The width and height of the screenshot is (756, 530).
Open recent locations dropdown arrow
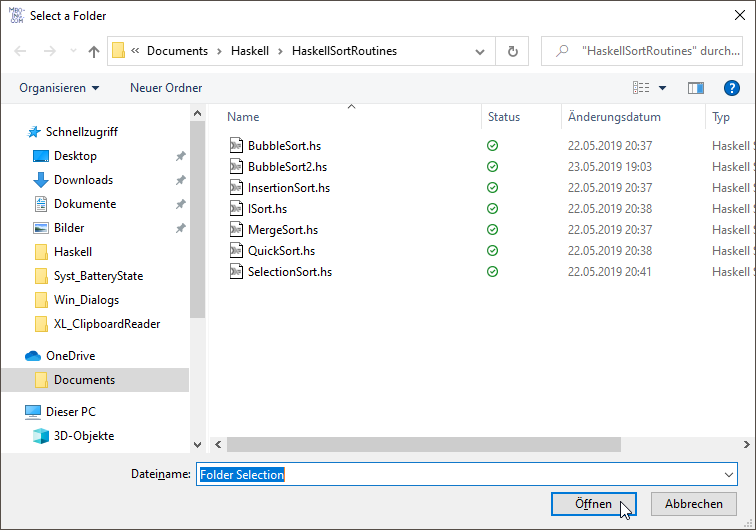(x=73, y=51)
